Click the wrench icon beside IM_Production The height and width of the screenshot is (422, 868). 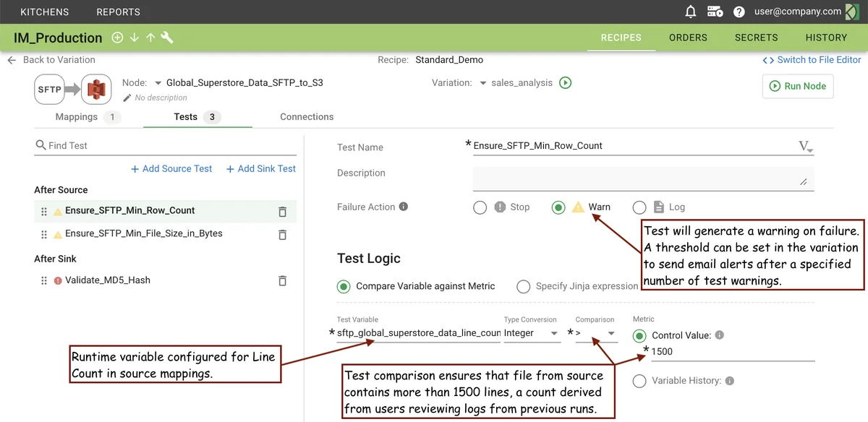(x=167, y=38)
